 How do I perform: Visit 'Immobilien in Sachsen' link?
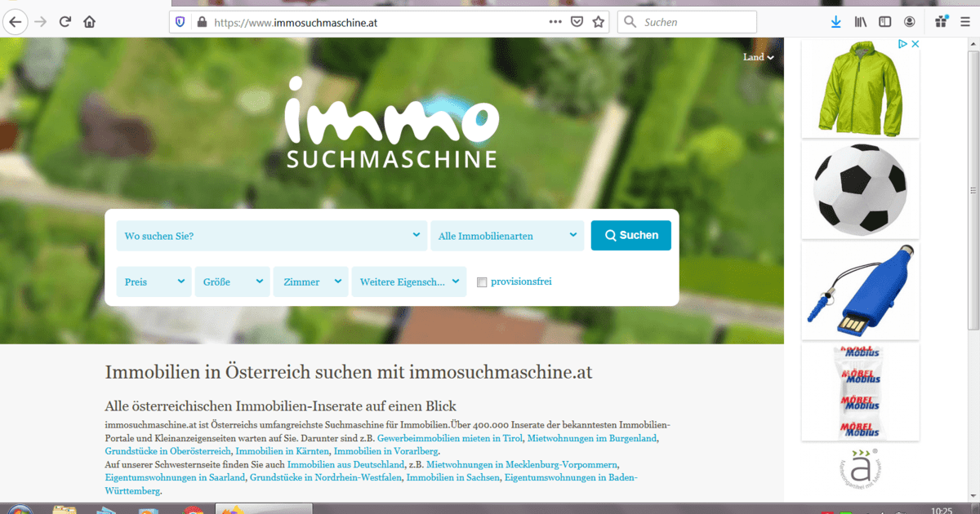pos(452,478)
